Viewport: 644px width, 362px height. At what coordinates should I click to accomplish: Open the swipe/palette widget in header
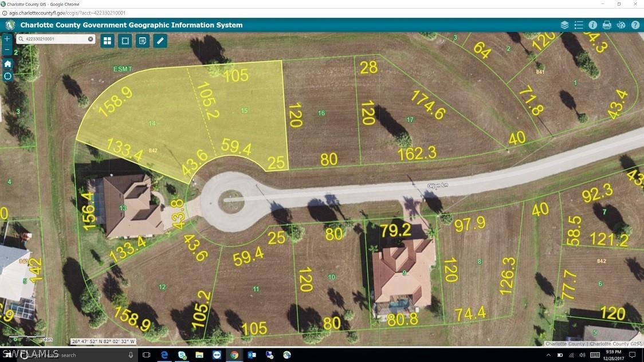point(621,25)
